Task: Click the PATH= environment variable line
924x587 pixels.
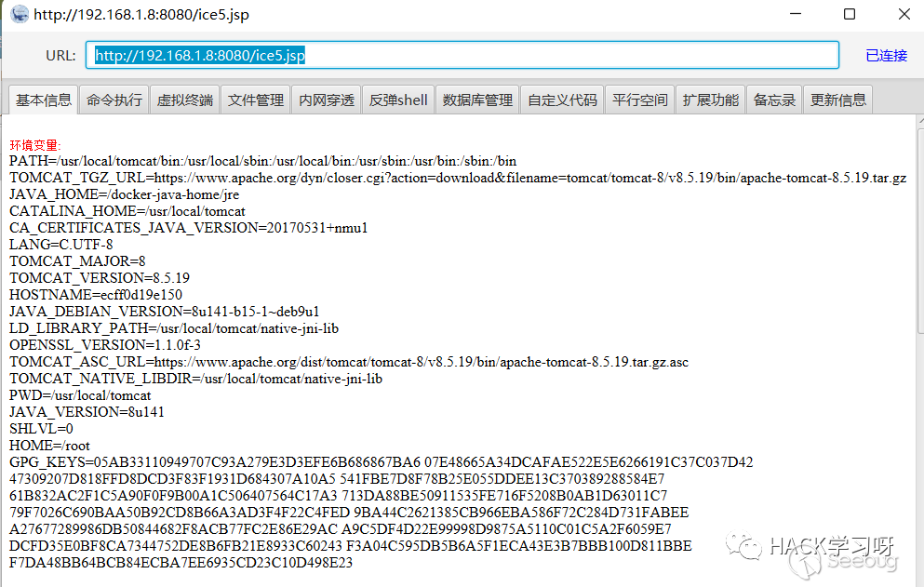Action: pos(262,161)
